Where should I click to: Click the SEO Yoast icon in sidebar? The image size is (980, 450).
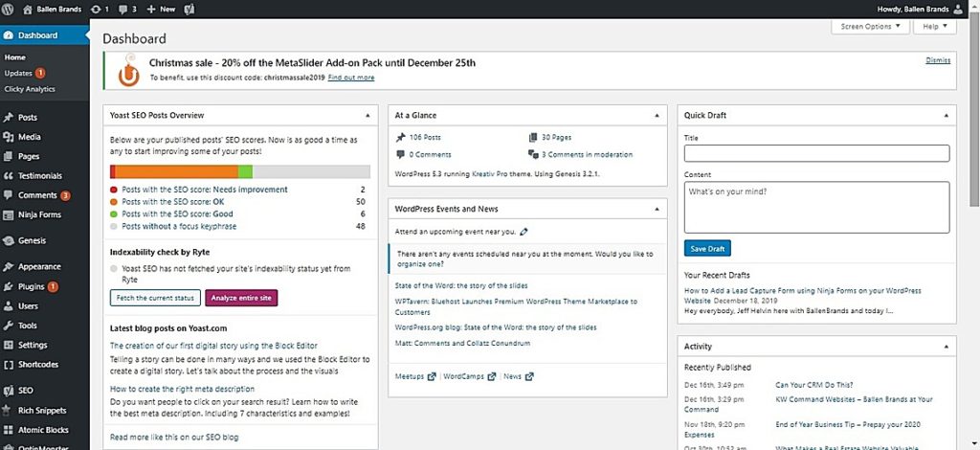coord(8,391)
